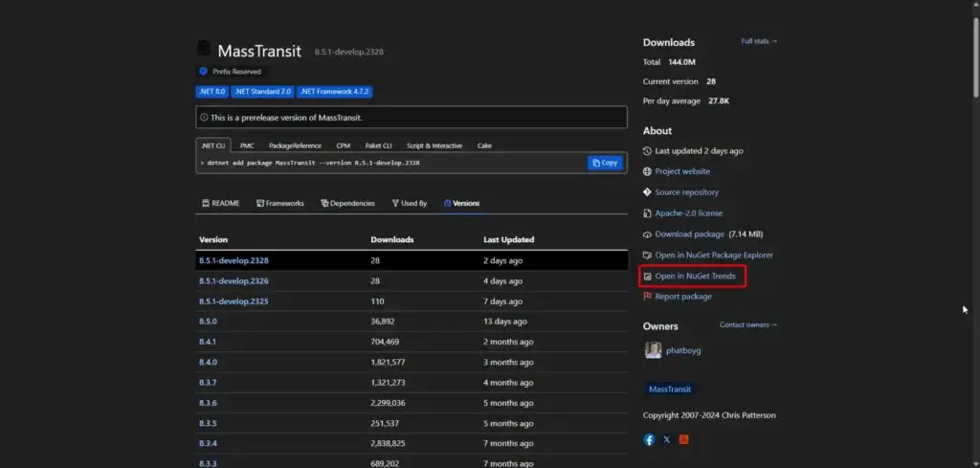Open the Source repository link
This screenshot has width=980, height=468.
[686, 192]
